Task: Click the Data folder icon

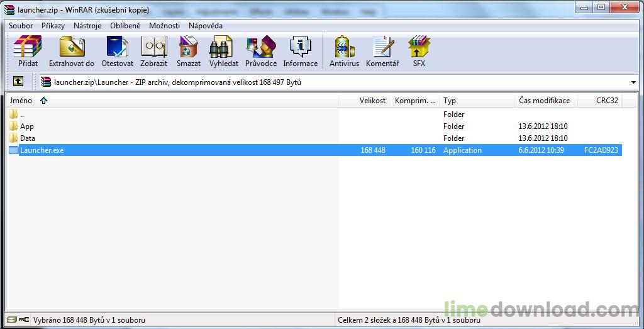Action: click(x=14, y=138)
